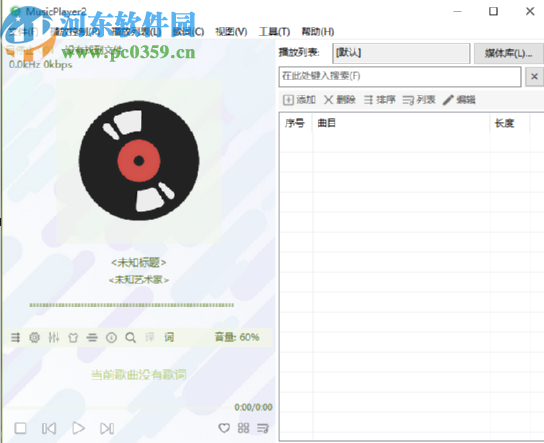The width and height of the screenshot is (544, 443).
Task: Clear the search with the X button
Action: coord(535,76)
